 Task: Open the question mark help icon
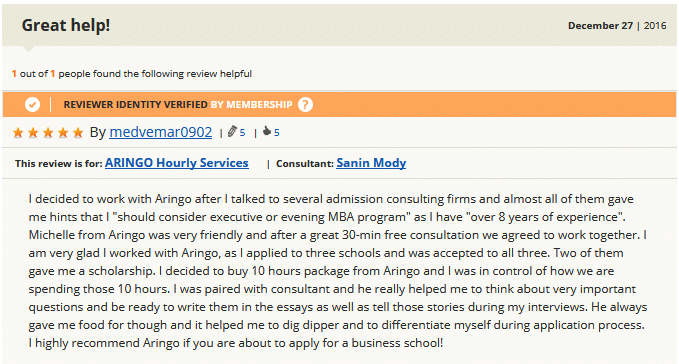tap(305, 104)
